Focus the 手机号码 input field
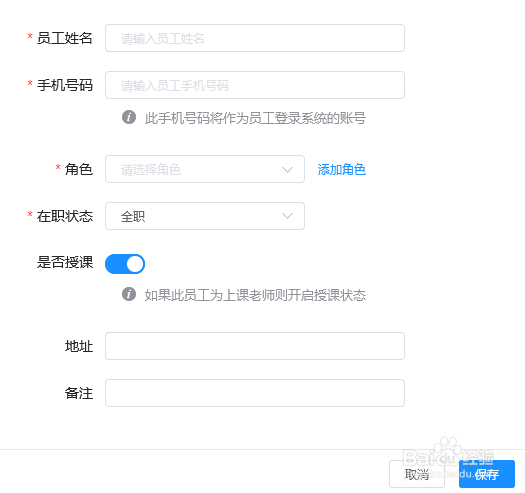 [255, 85]
